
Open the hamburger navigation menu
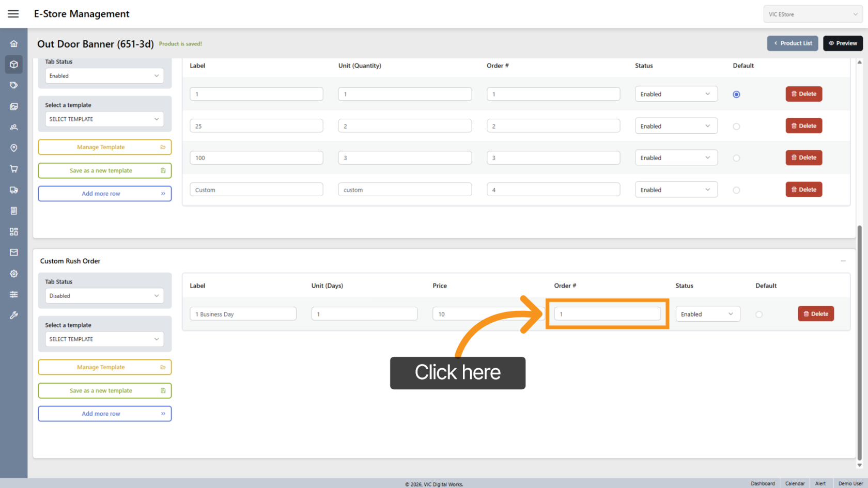pyautogui.click(x=13, y=14)
